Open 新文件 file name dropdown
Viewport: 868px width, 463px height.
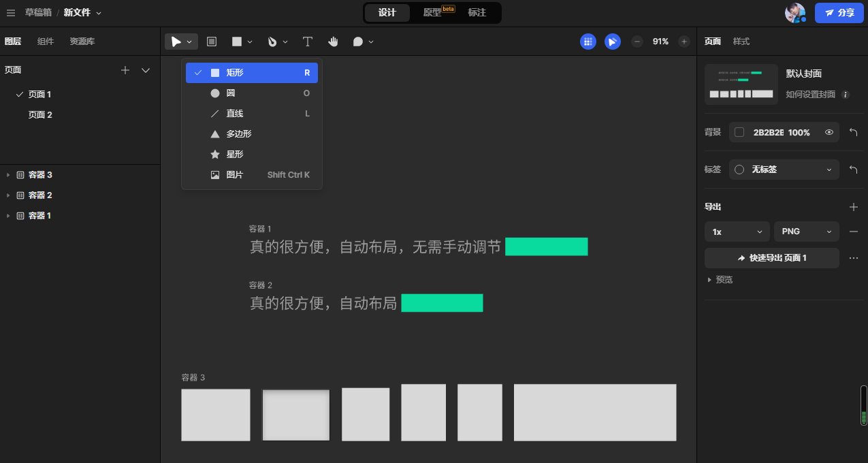[82, 13]
